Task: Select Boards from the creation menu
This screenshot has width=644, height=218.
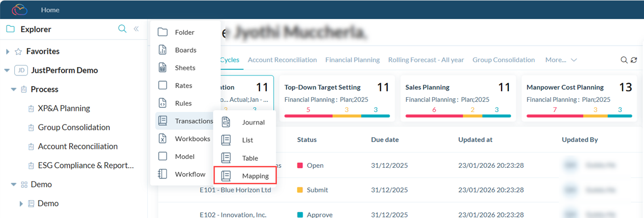Action: tap(185, 50)
